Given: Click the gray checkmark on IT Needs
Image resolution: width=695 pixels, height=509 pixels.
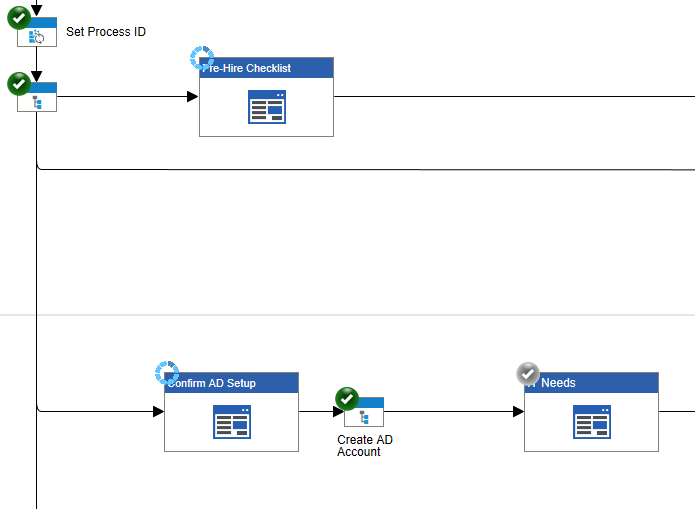Looking at the screenshot, I should pyautogui.click(x=527, y=373).
